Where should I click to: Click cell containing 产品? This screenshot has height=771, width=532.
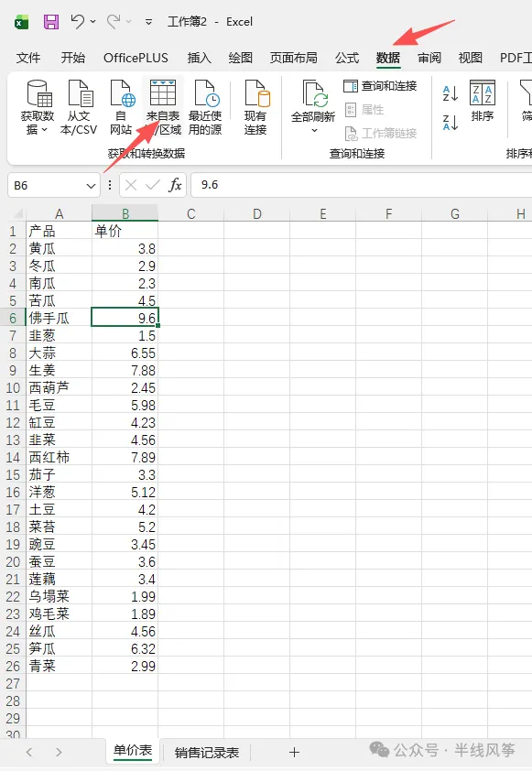tap(59, 231)
